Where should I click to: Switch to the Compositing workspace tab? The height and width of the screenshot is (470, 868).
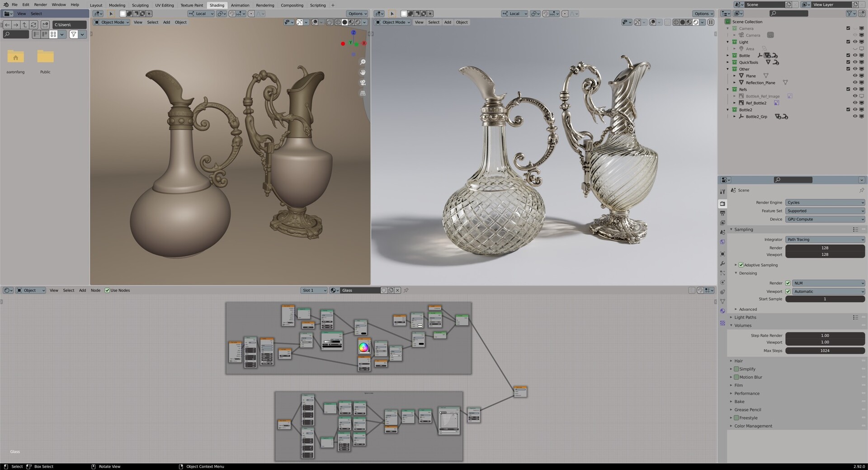point(292,5)
